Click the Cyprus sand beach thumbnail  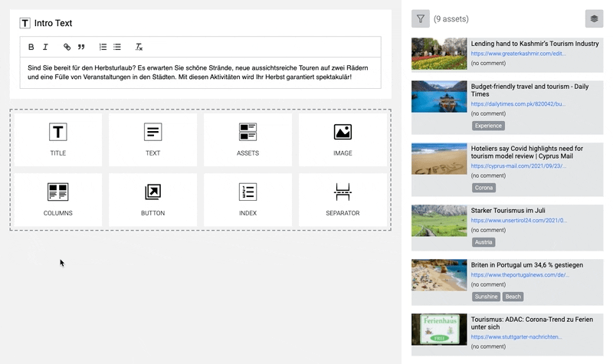(439, 159)
